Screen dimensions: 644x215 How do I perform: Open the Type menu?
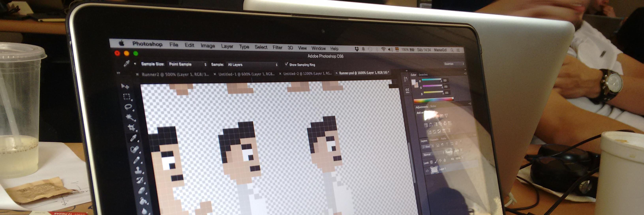(244, 47)
